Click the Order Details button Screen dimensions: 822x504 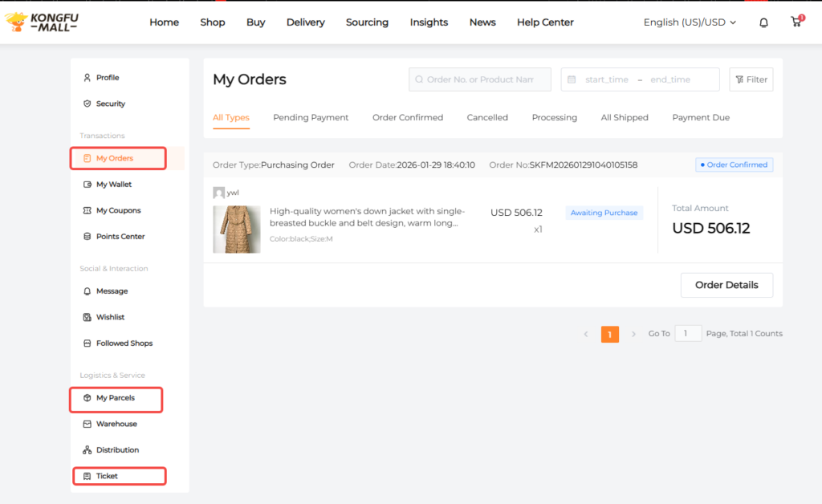[726, 285]
